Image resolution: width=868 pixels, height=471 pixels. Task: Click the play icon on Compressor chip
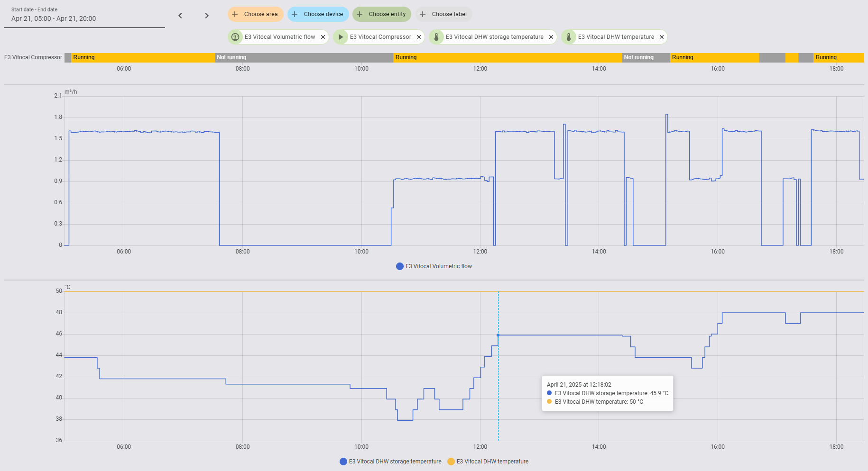(x=341, y=37)
